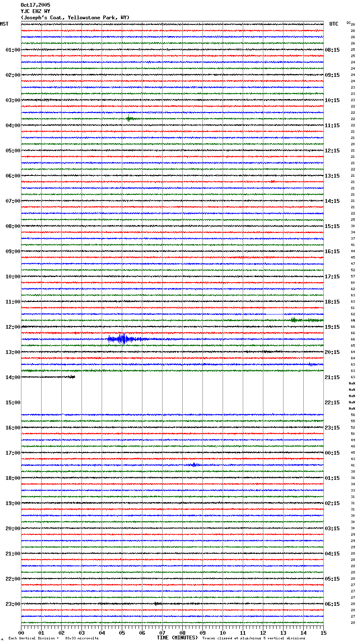Click the 19:00 MST time label
The image size is (357, 644).
13,503
